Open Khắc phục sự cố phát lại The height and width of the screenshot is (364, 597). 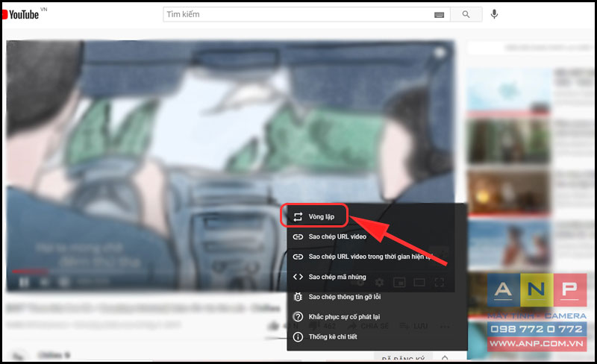(377, 317)
